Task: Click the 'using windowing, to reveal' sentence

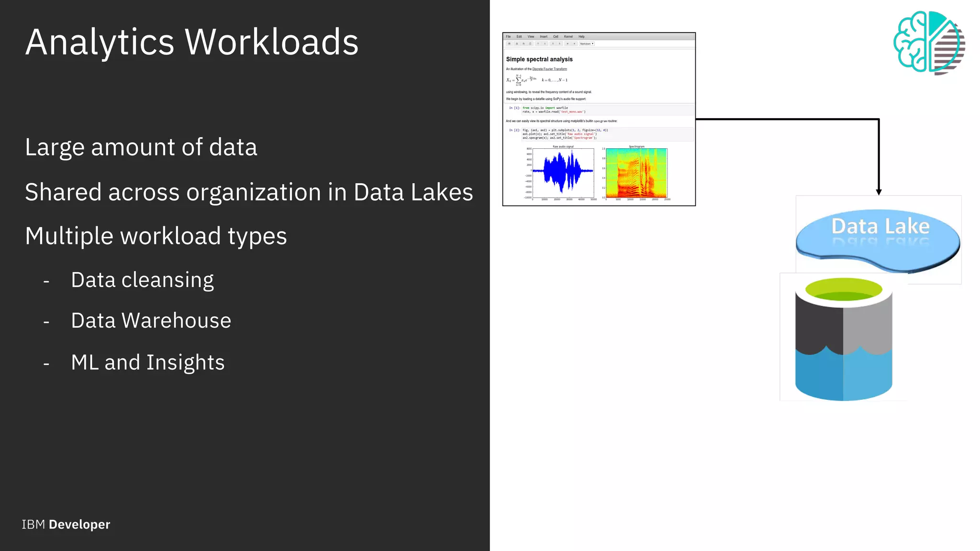Action: pos(549,92)
